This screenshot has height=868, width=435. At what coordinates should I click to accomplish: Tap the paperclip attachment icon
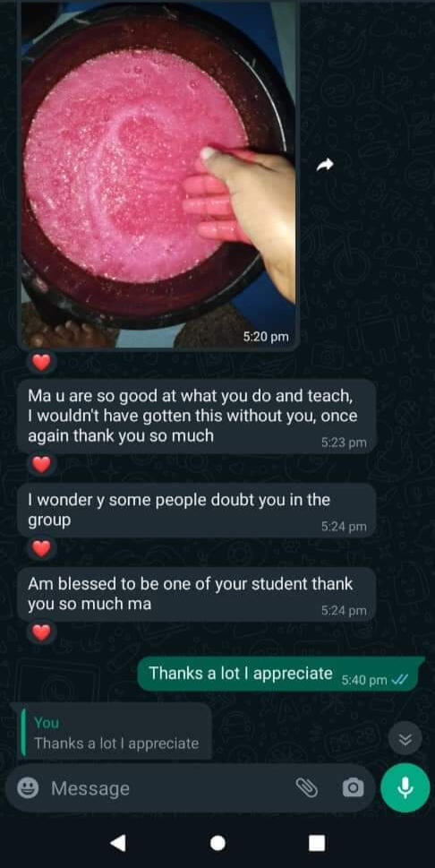[x=305, y=787]
